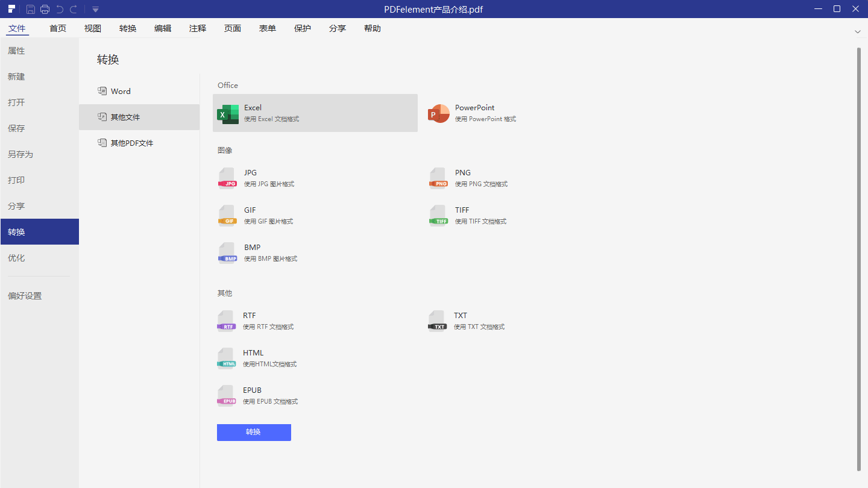This screenshot has width=868, height=488.
Task: Select 分享 in the file sidebar
Action: click(x=39, y=206)
